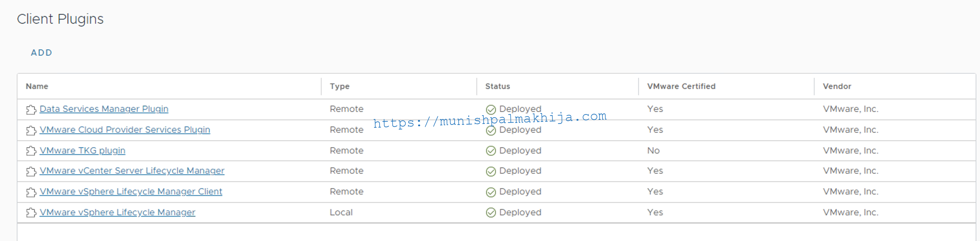The height and width of the screenshot is (241, 980).
Task: Select 'Yes' certified cell for Cloud Provider Services
Action: tap(655, 130)
